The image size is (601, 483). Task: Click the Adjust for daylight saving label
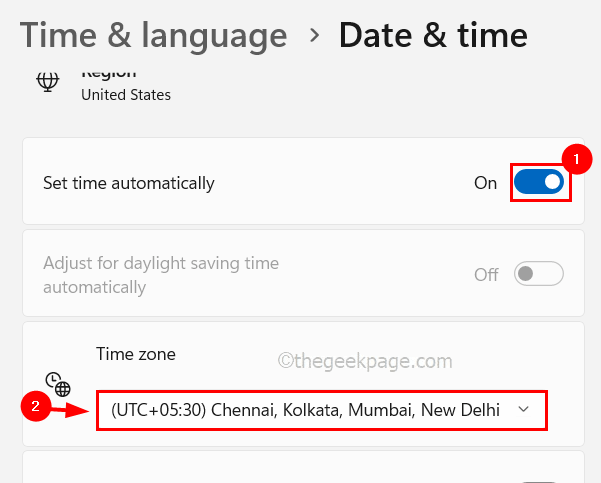click(161, 275)
